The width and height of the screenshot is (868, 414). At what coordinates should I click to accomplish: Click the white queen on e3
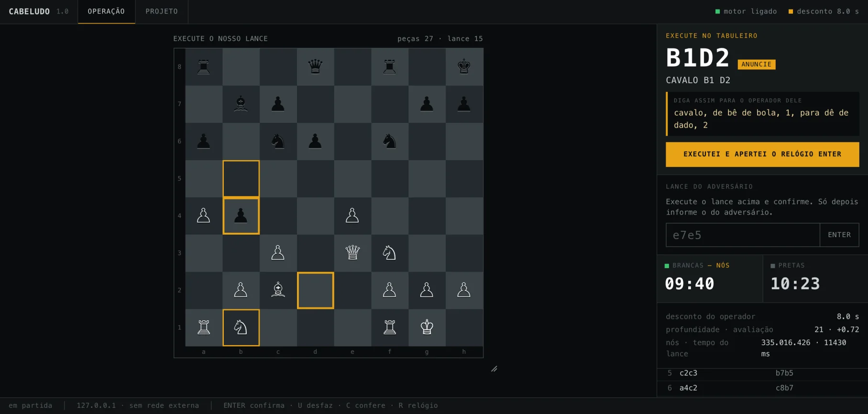pos(352,253)
